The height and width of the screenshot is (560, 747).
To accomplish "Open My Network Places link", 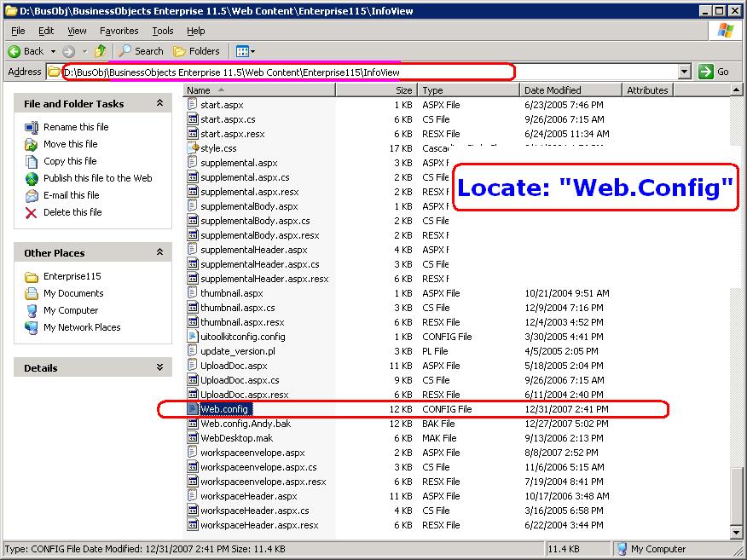I will click(x=82, y=327).
